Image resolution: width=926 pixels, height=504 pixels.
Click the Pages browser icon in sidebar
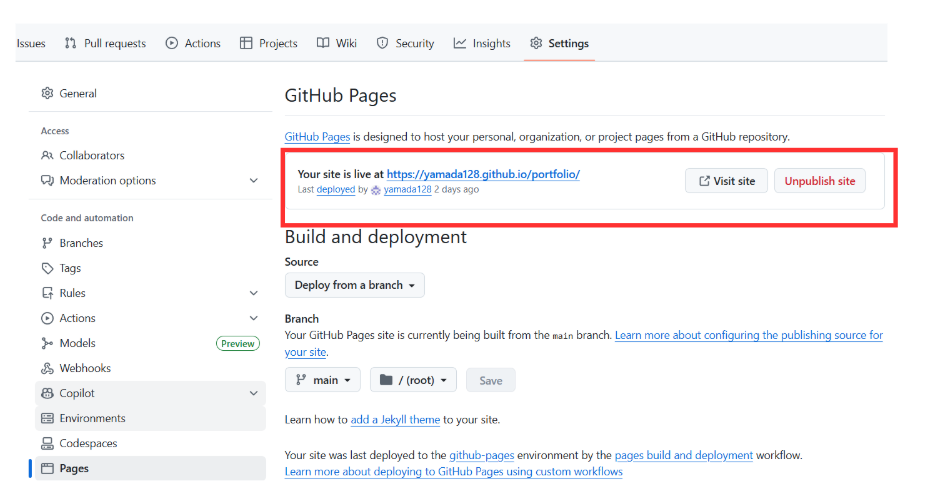(x=47, y=469)
